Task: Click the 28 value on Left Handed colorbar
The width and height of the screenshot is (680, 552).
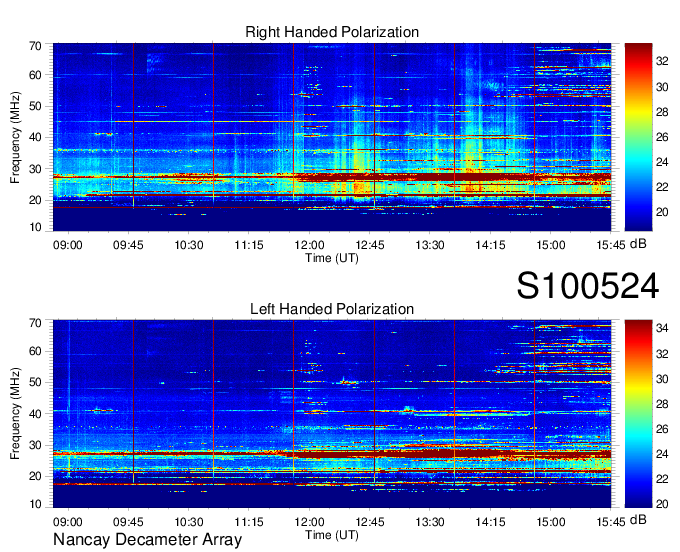Action: click(x=662, y=405)
